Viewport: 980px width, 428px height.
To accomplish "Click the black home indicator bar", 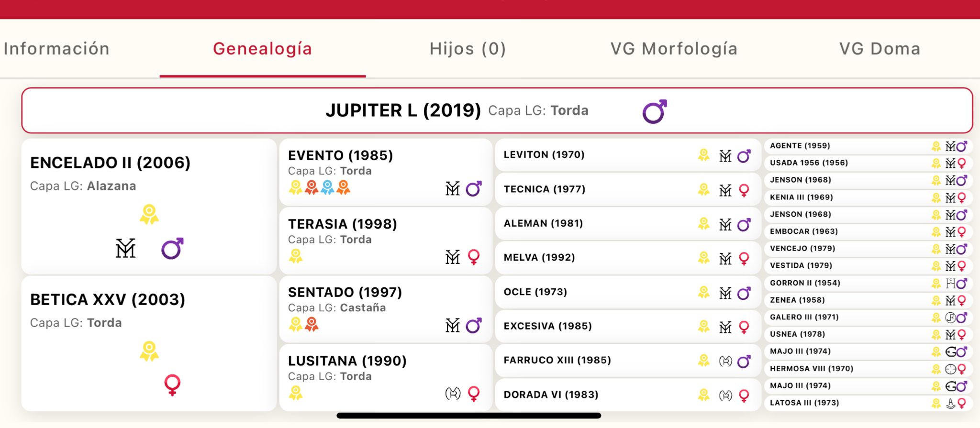I will 468,416.
